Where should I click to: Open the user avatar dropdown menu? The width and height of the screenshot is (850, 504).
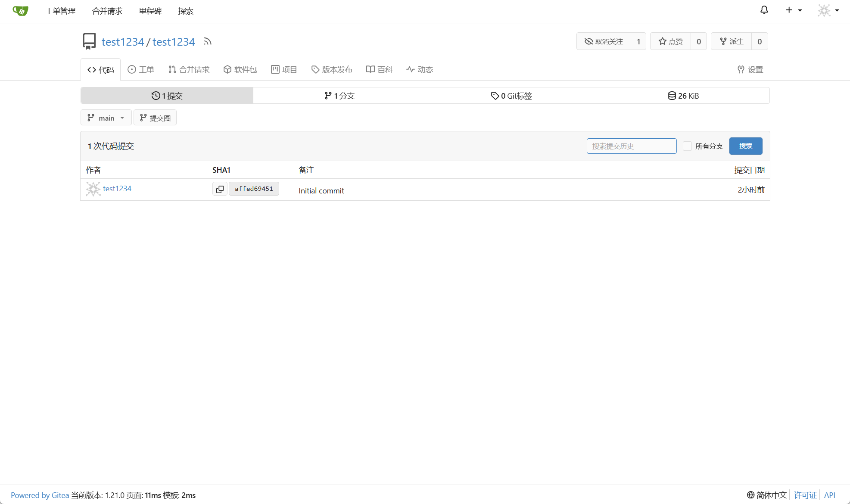[x=828, y=10]
